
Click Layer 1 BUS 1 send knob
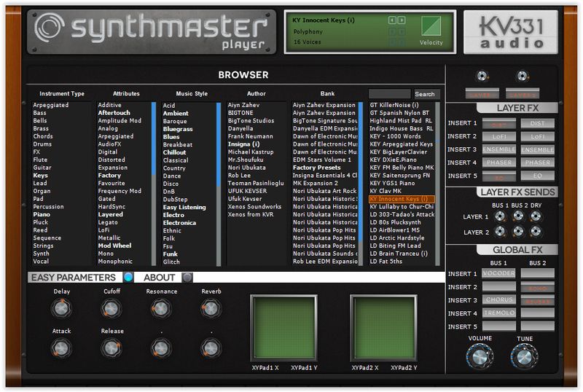pyautogui.click(x=500, y=216)
